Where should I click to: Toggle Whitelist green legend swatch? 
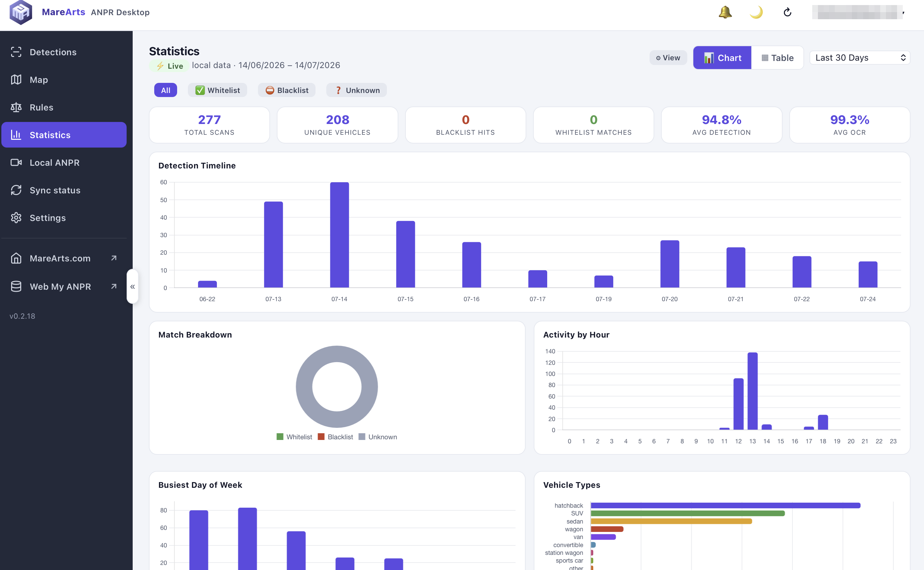point(279,437)
